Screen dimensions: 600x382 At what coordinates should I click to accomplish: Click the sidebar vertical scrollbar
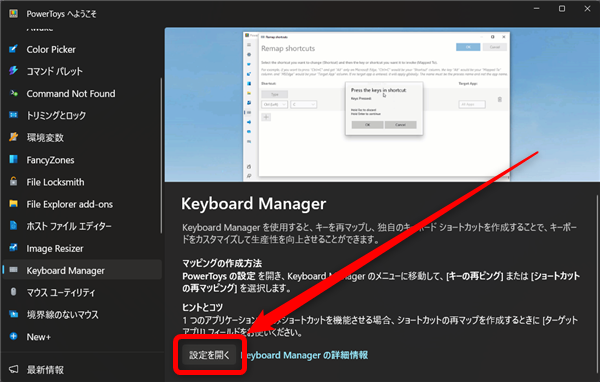[161, 155]
